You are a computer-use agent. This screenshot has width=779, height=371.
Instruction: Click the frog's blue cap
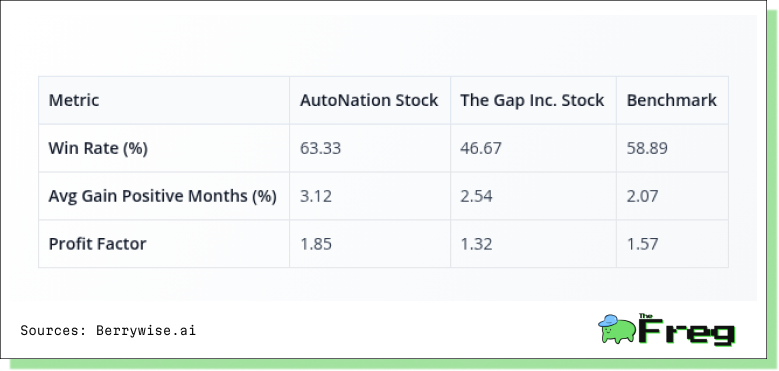[x=609, y=321]
